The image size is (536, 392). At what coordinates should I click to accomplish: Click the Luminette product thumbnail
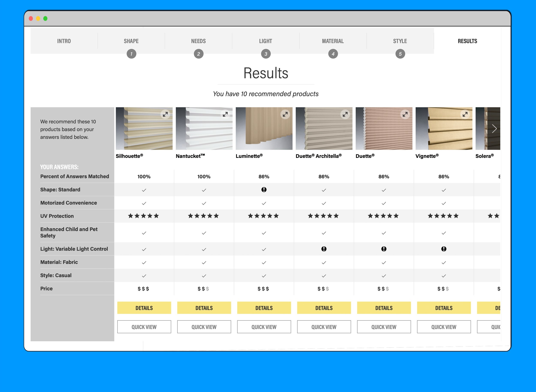(264, 129)
